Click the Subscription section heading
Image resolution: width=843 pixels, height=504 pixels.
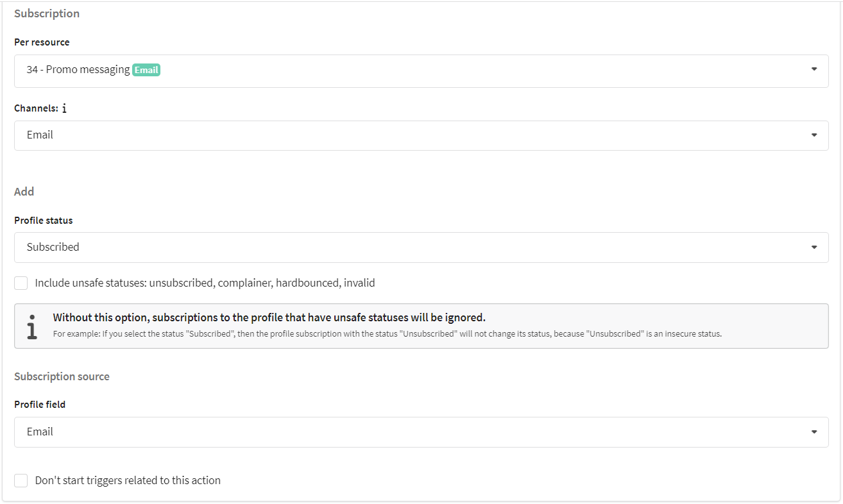(47, 13)
